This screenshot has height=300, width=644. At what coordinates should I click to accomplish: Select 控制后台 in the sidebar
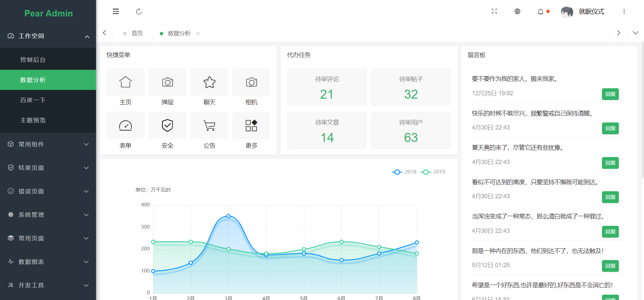pos(33,60)
